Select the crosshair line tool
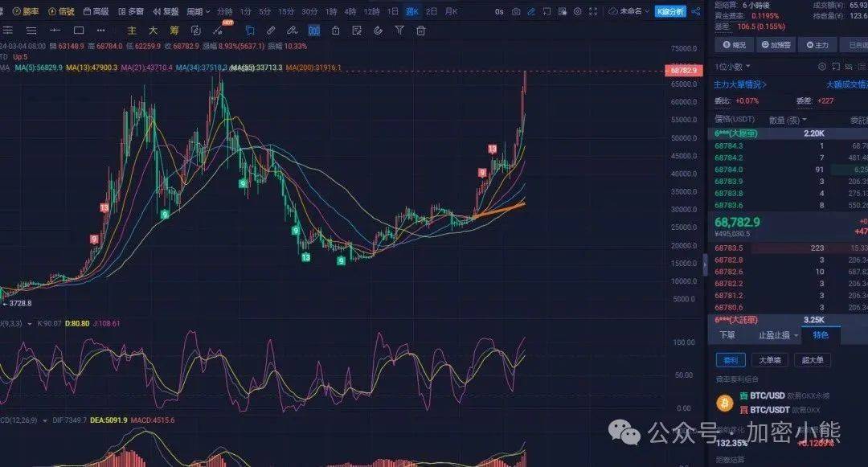 coord(55,31)
